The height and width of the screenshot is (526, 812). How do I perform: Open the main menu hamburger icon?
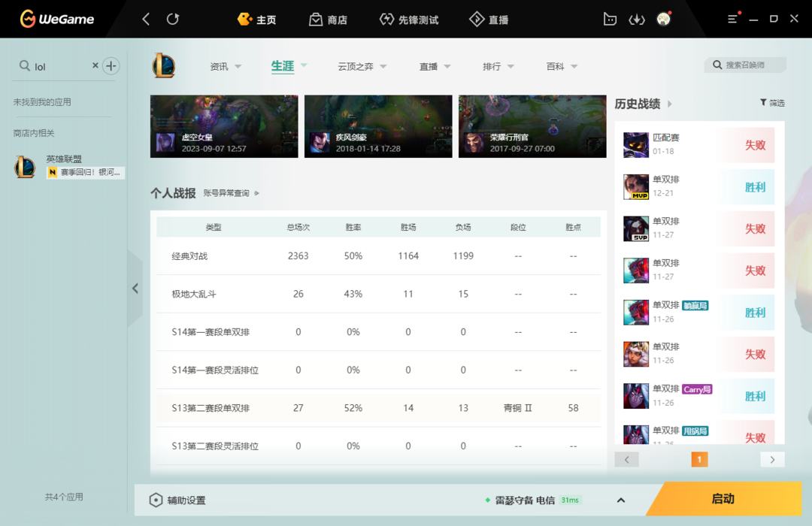point(732,19)
